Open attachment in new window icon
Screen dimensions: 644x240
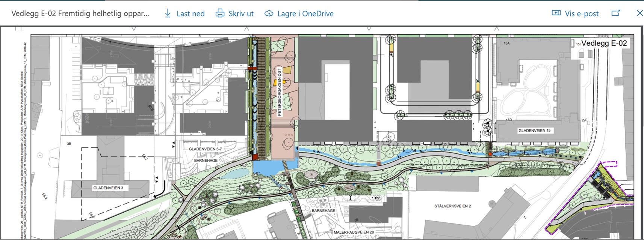click(615, 13)
